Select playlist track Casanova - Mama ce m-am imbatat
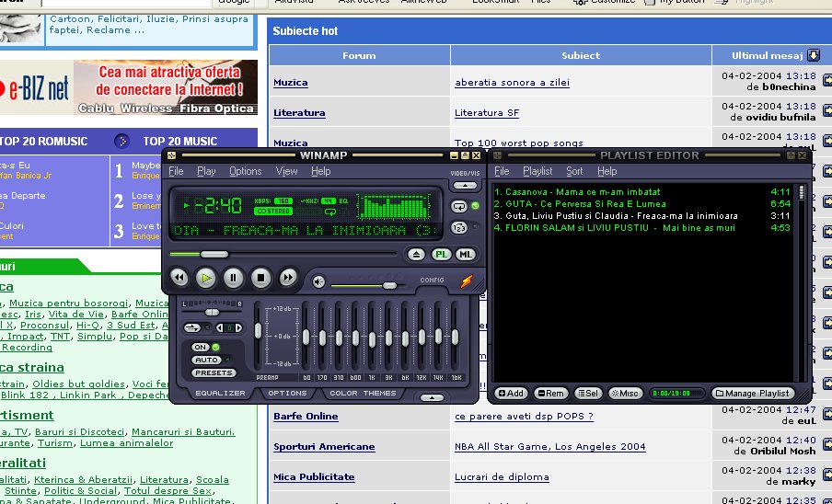This screenshot has height=504, width=832. pos(642,192)
